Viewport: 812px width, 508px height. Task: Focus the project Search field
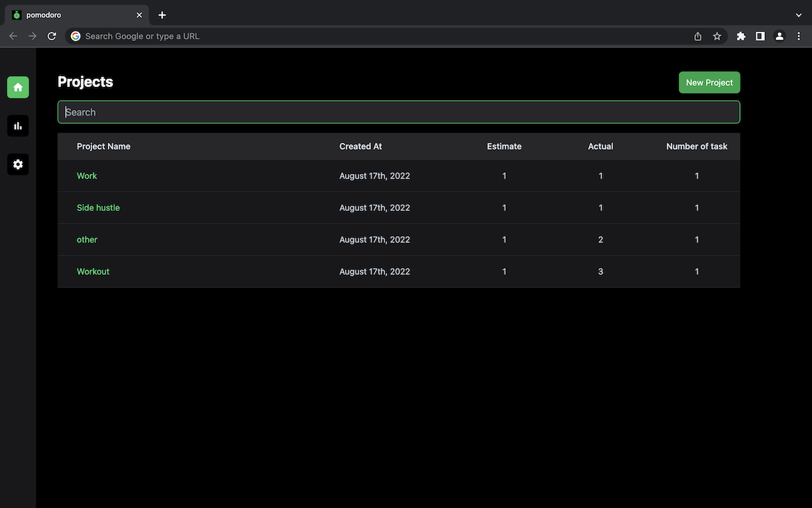(x=399, y=112)
